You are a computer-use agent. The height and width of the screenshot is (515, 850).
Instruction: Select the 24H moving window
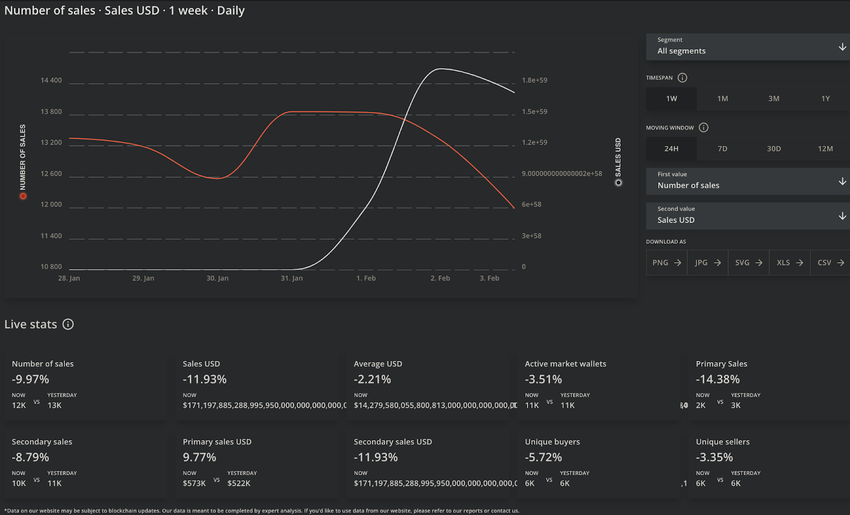point(671,149)
